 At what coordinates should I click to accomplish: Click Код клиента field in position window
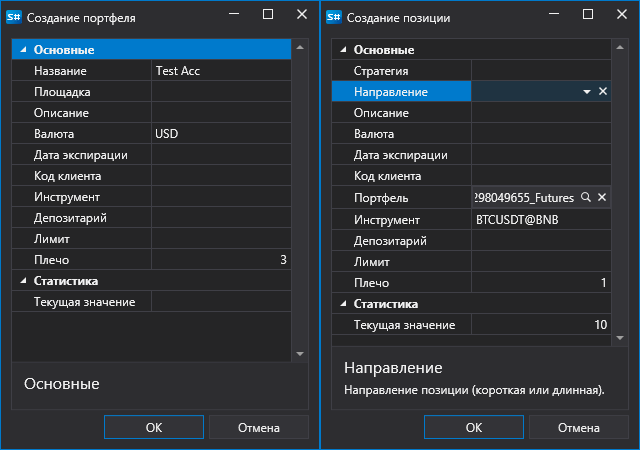pos(541,176)
